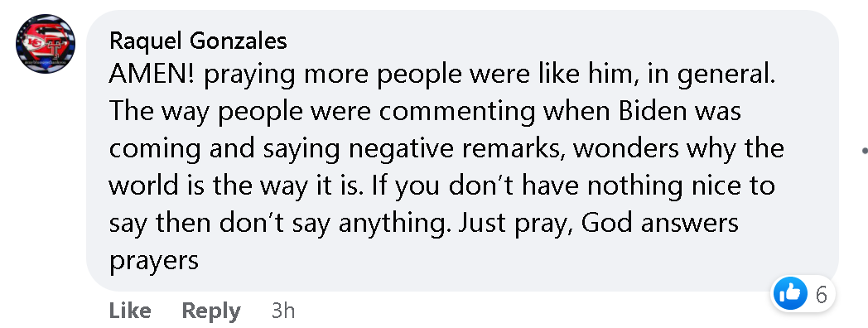The height and width of the screenshot is (328, 868).
Task: Click the phrase nothing nice to
Action: click(681, 186)
